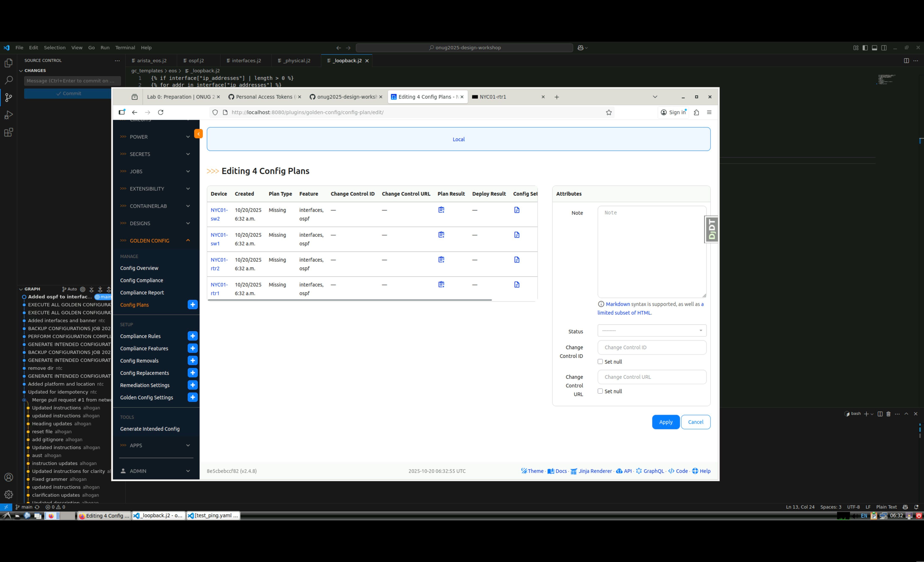Collapse the CHANGES section in Source Control

point(21,70)
